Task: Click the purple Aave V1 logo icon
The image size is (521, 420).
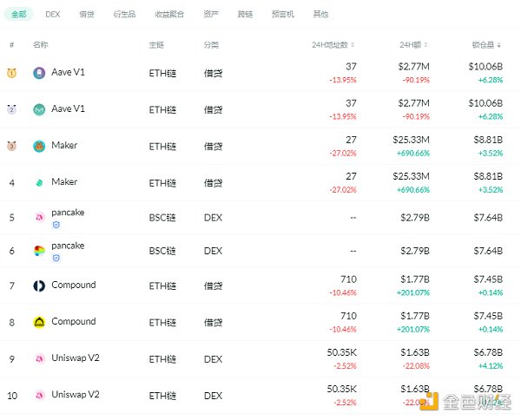Action: tap(39, 73)
